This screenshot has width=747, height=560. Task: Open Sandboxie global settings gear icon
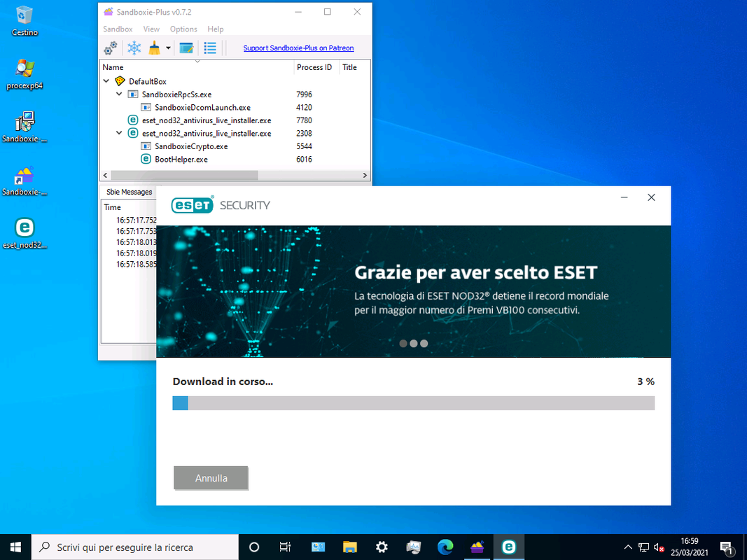[111, 48]
